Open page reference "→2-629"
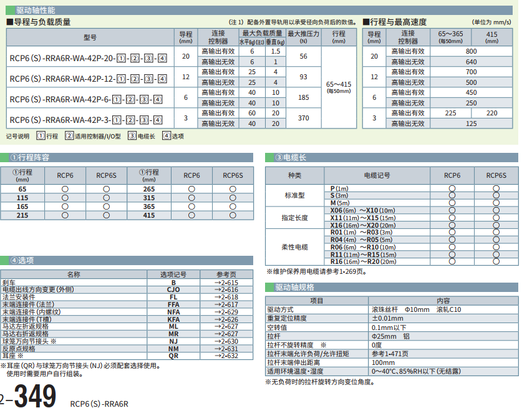This screenshot has width=532, height=408. [x=226, y=312]
